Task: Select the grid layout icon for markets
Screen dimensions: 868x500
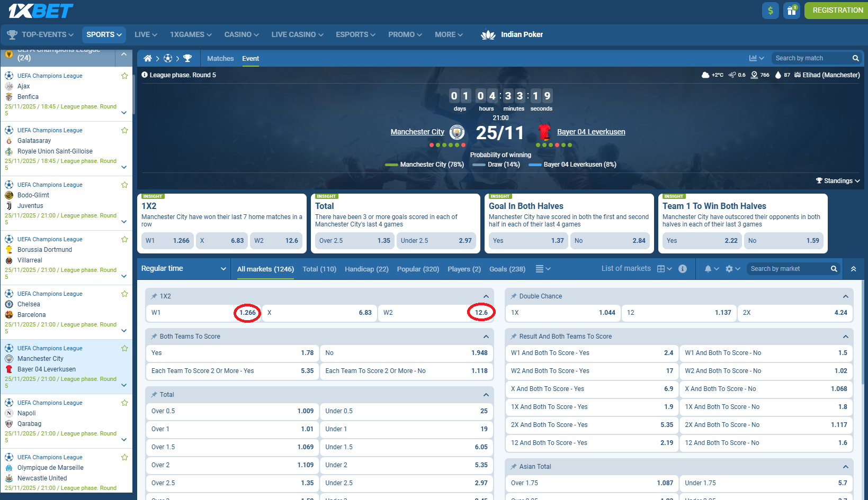Action: (662, 268)
